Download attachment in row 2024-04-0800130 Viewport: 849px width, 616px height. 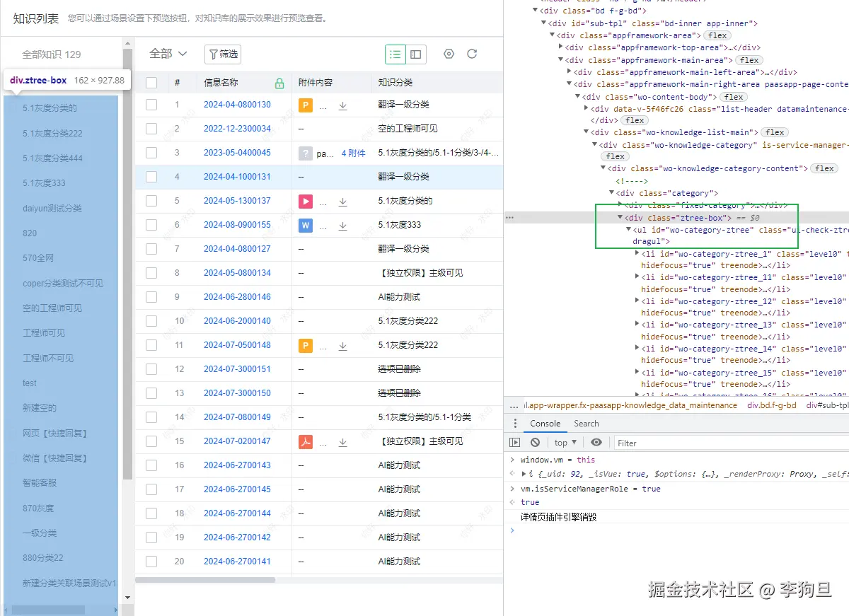[x=342, y=105]
